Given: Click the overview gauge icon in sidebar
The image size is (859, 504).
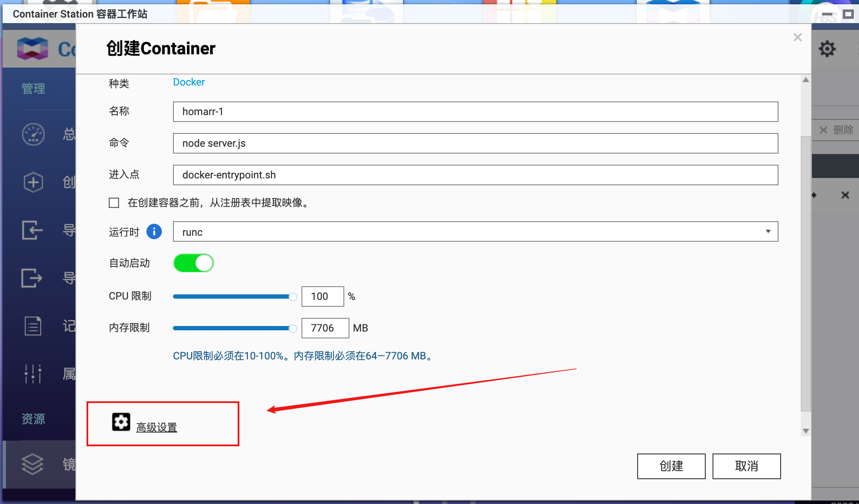Looking at the screenshot, I should tap(33, 134).
